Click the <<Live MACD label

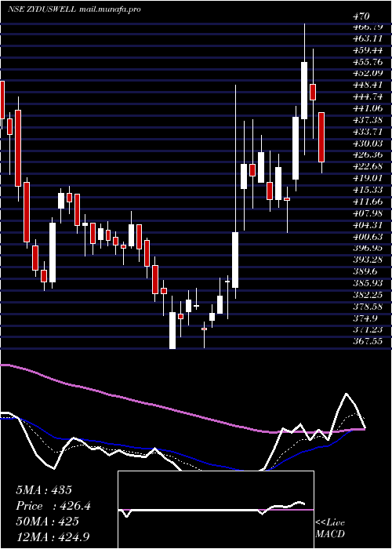(x=330, y=528)
